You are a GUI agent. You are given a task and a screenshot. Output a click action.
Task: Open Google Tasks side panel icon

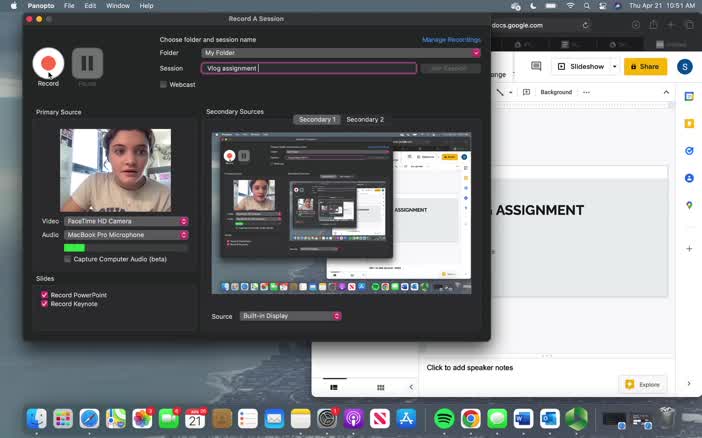[689, 151]
